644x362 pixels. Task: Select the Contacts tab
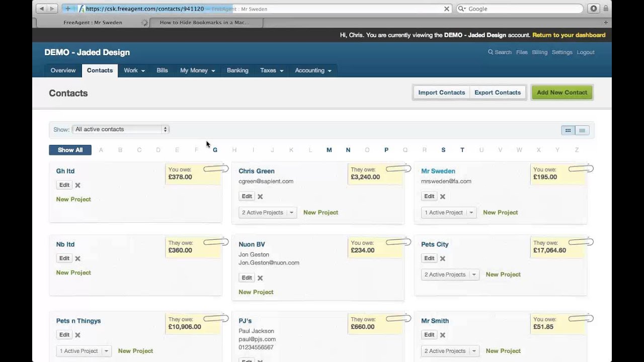100,70
